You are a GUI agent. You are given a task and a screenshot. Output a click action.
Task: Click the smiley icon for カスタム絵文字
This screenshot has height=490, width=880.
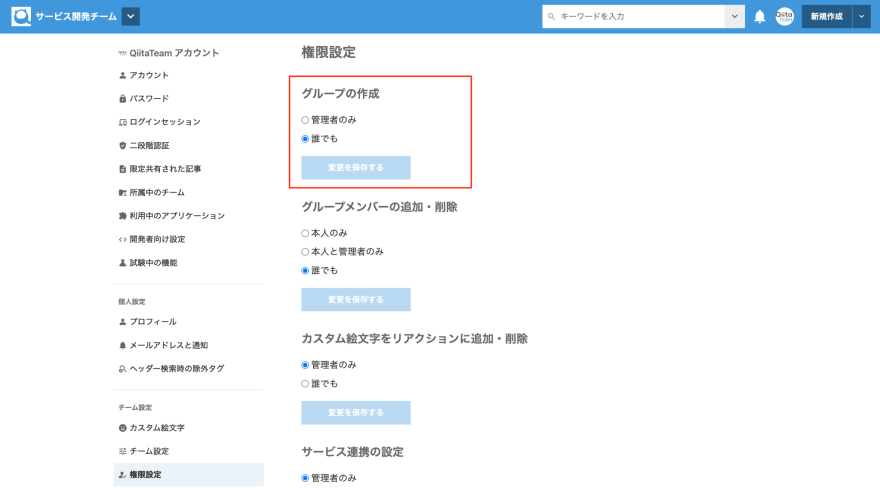click(x=122, y=428)
